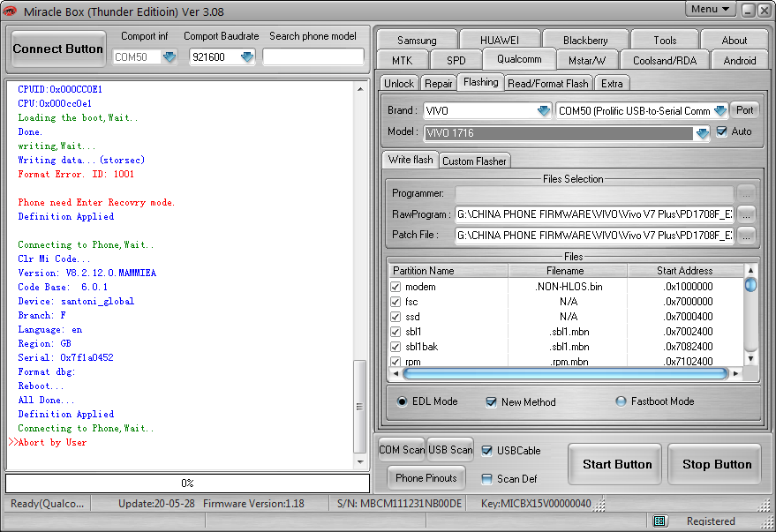Click the Connect Button
Viewport: 776px width, 532px height.
tap(58, 49)
